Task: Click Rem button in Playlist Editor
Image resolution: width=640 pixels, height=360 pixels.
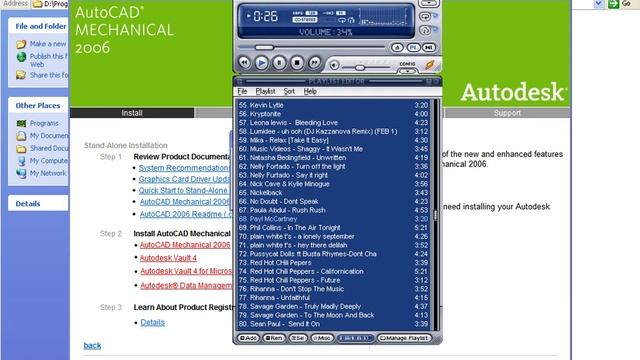Action: (274, 338)
